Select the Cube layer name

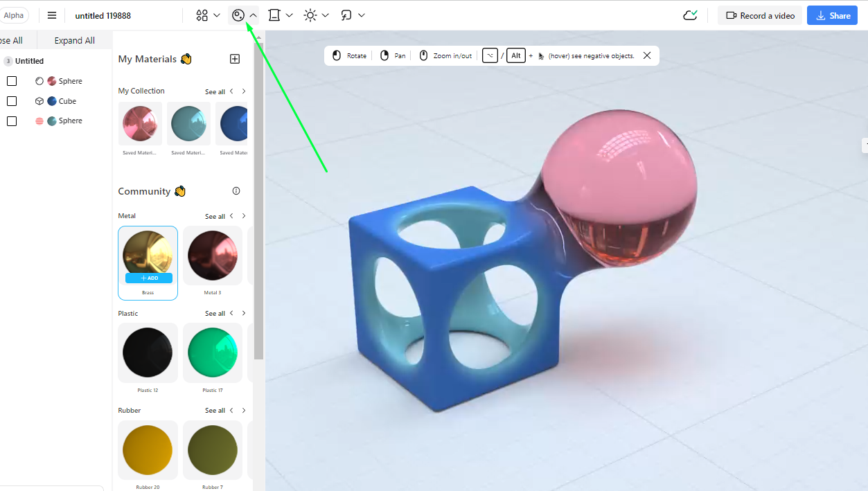point(67,101)
